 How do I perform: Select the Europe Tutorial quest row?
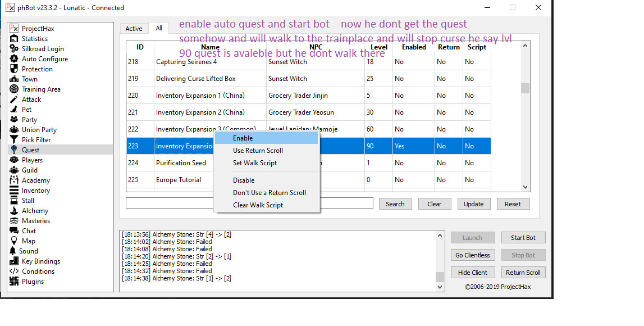click(180, 180)
